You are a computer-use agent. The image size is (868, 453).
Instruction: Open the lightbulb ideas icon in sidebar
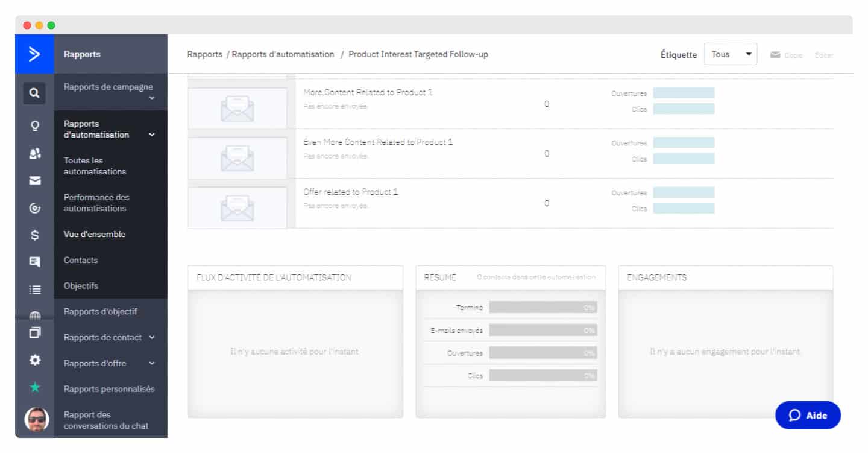pyautogui.click(x=34, y=125)
